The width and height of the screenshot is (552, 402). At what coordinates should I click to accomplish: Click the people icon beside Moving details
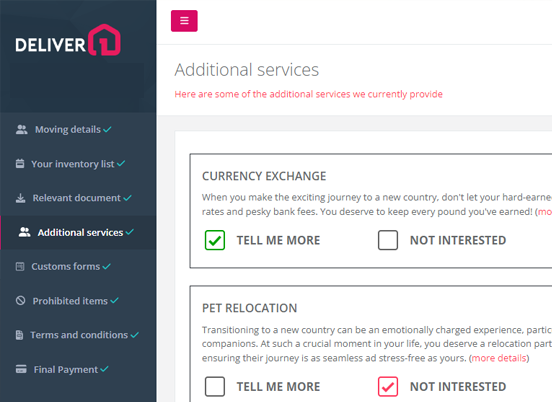(21, 130)
